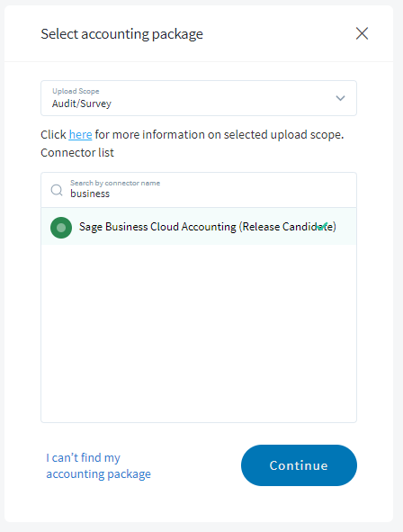The height and width of the screenshot is (532, 403).
Task: Click the empty area of connector list
Action: point(199,333)
